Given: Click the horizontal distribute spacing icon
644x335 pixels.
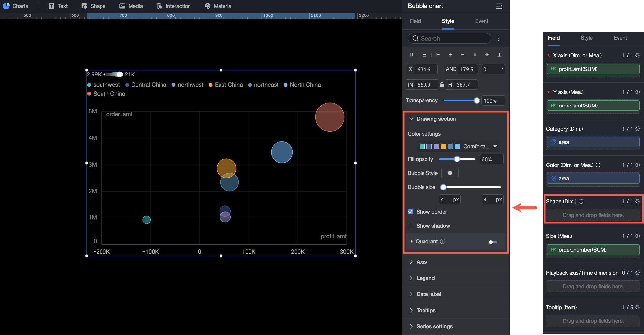Looking at the screenshot, I should pyautogui.click(x=412, y=55).
